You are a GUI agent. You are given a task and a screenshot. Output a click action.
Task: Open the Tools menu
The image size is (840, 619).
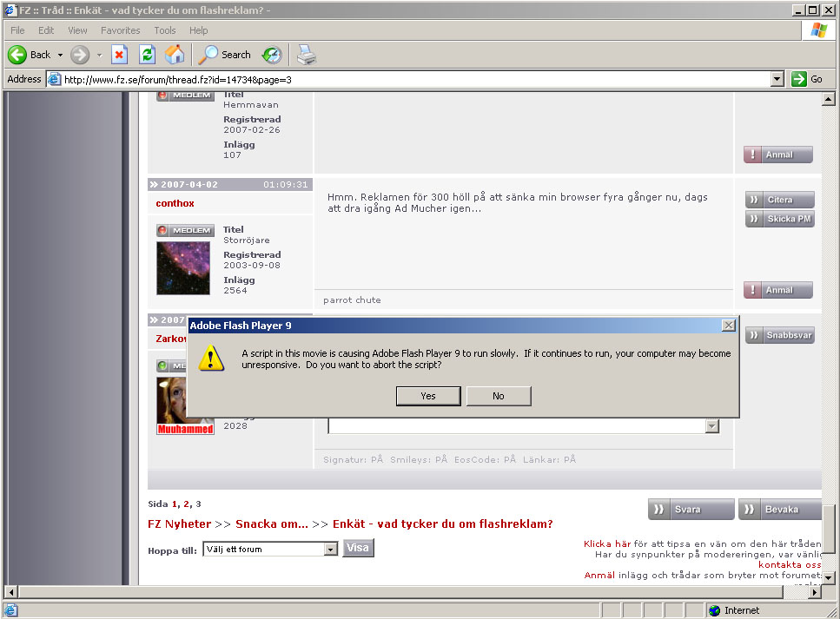[165, 30]
